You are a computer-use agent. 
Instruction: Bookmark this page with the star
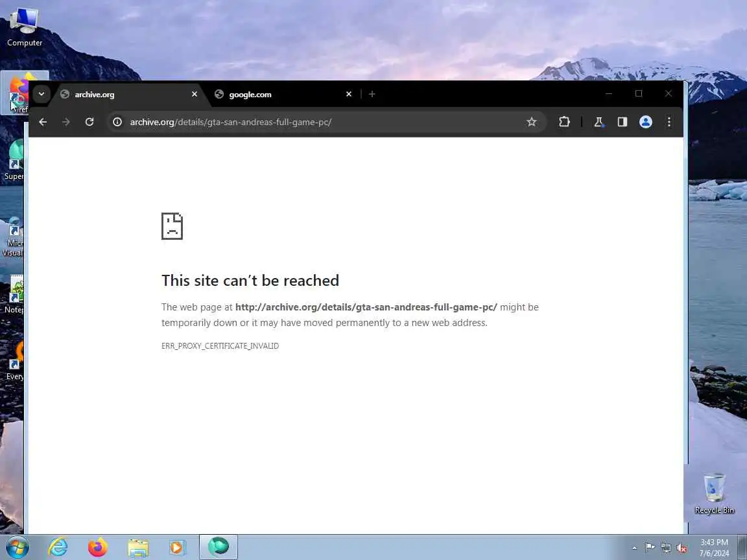(532, 122)
